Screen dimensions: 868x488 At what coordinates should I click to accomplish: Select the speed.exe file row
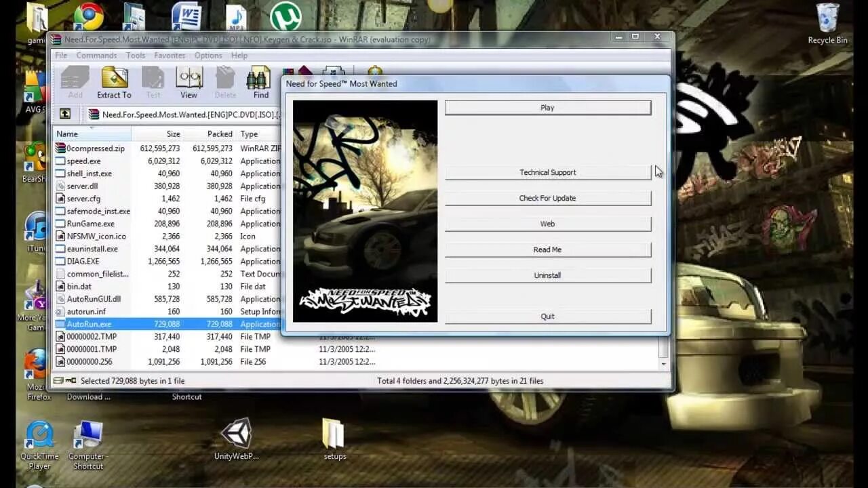167,161
